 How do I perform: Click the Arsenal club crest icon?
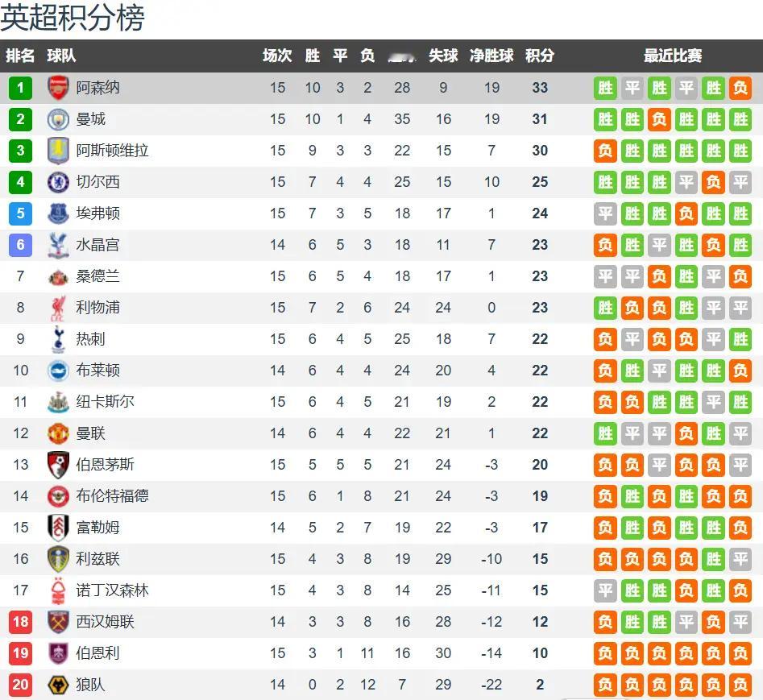58,87
